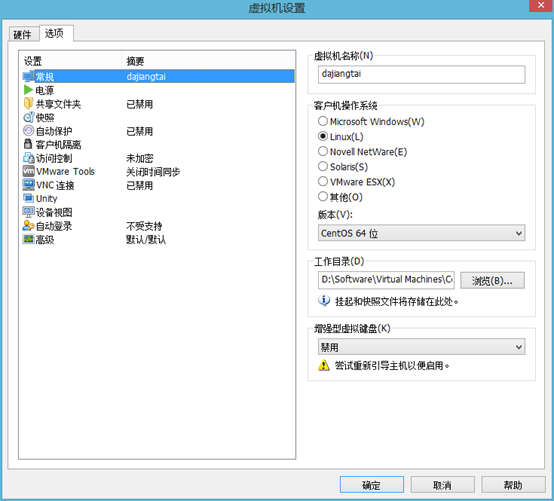Switch to the 选项 tab
This screenshot has width=554, height=501.
click(x=56, y=34)
